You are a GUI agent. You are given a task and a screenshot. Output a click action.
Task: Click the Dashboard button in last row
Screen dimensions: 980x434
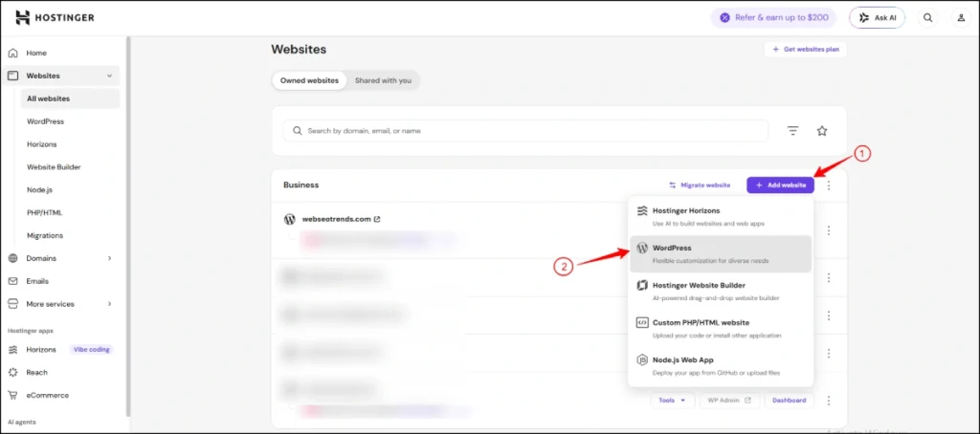coord(789,401)
